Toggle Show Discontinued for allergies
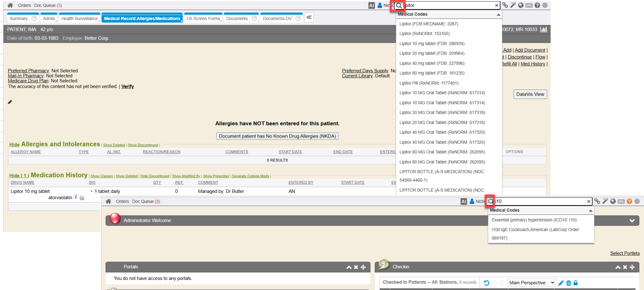 click(x=143, y=145)
